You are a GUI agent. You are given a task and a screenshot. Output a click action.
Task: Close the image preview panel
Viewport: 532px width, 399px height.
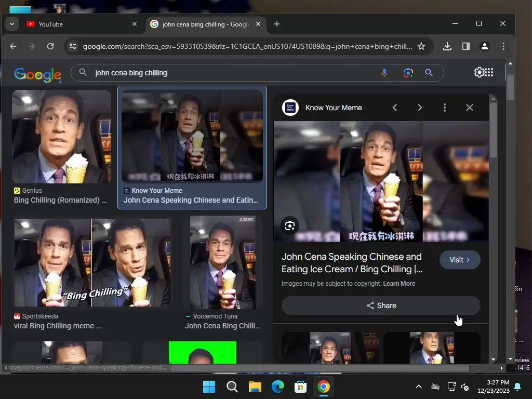pos(470,108)
